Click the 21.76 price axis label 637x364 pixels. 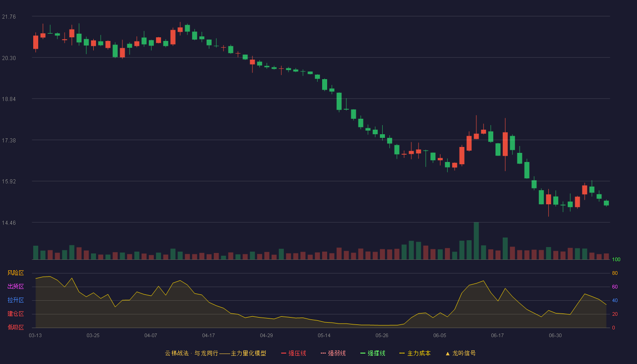tap(9, 17)
